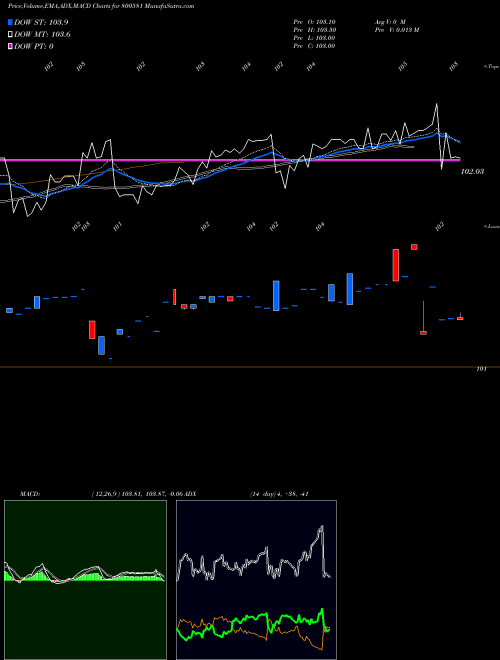Click the MACD (12,26,9) values text
500x660 pixels.
click(x=139, y=494)
